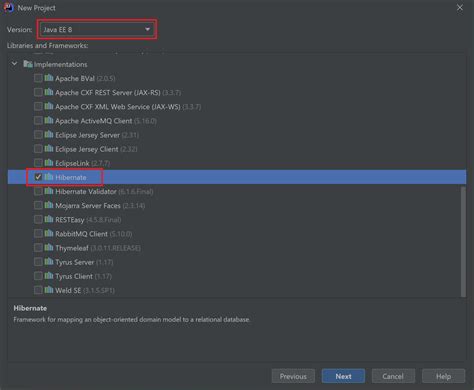Click Apache CXF REST Server library icon

[x=49, y=92]
